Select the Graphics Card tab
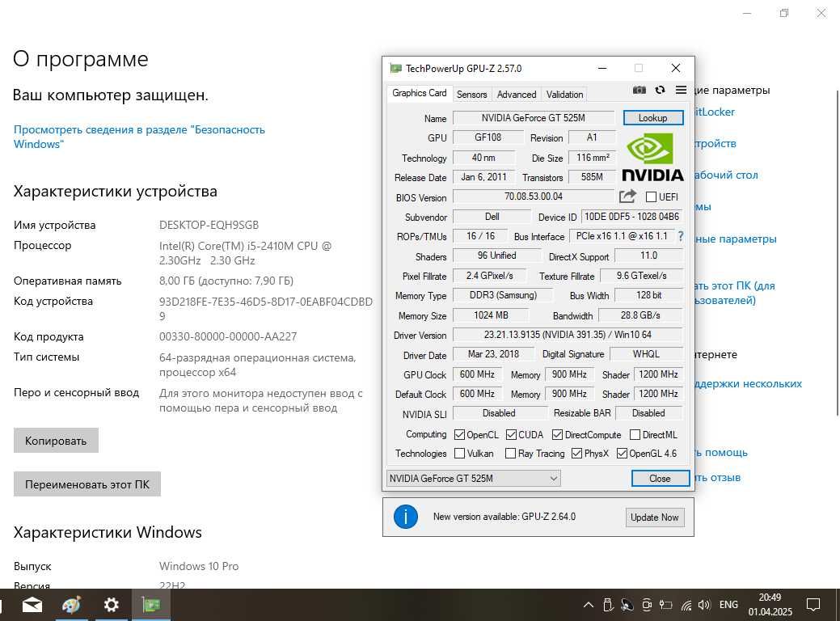840x621 pixels. pyautogui.click(x=419, y=93)
